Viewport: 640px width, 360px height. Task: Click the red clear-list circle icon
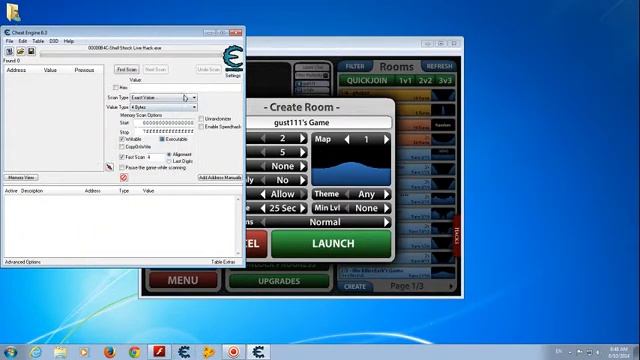pyautogui.click(x=124, y=178)
